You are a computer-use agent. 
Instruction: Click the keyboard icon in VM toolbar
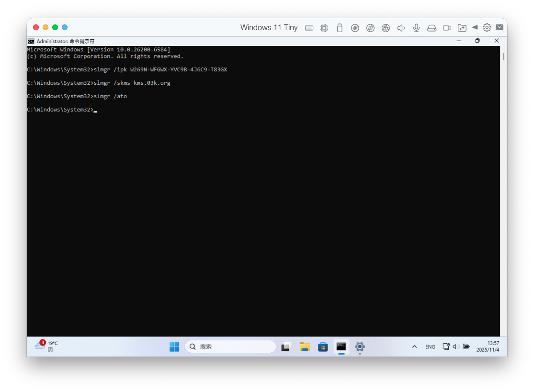click(x=309, y=28)
